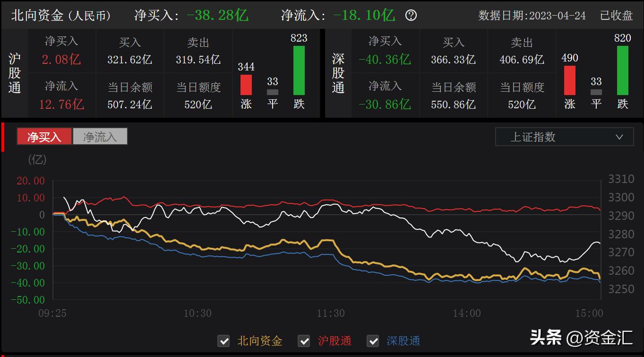
Task: Open help tooltip via question mark icon
Action: 411,15
